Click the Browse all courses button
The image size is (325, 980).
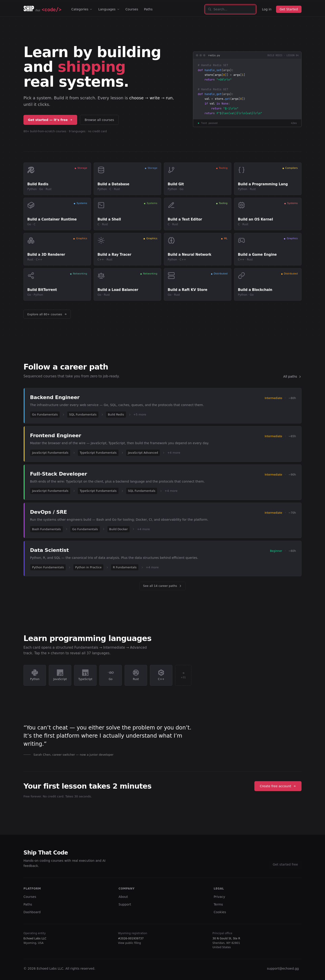coord(99,120)
